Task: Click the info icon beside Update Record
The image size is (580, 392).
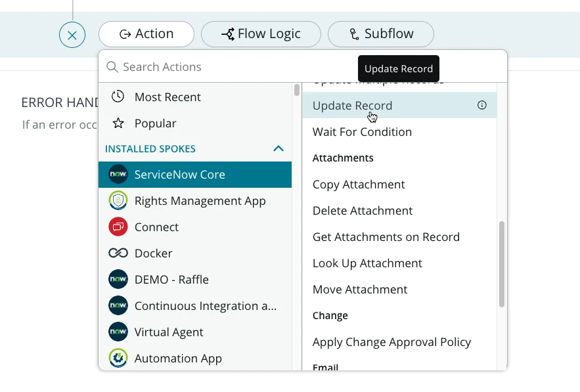Action: click(x=482, y=105)
